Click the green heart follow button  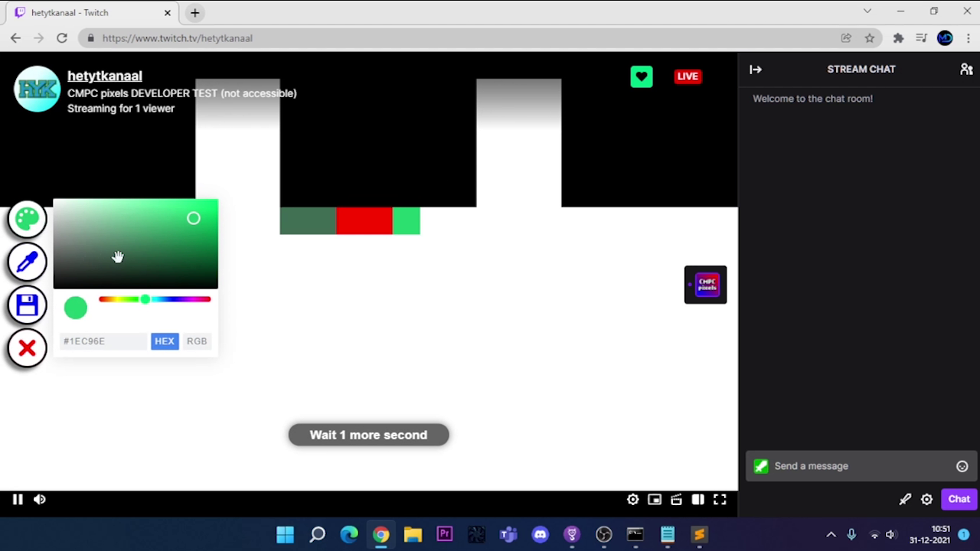pos(642,77)
